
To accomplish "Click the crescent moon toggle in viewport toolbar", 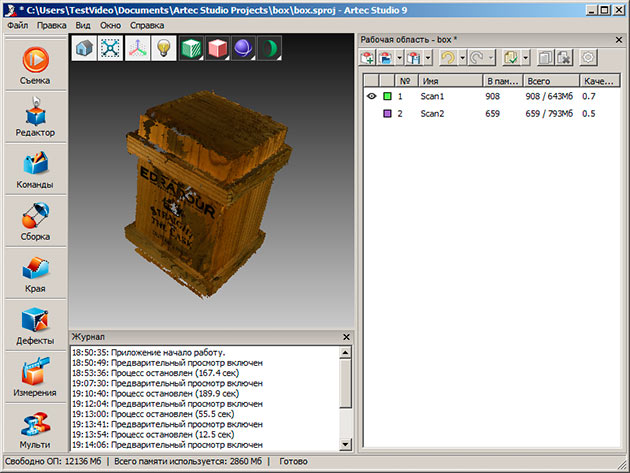I will [x=270, y=48].
